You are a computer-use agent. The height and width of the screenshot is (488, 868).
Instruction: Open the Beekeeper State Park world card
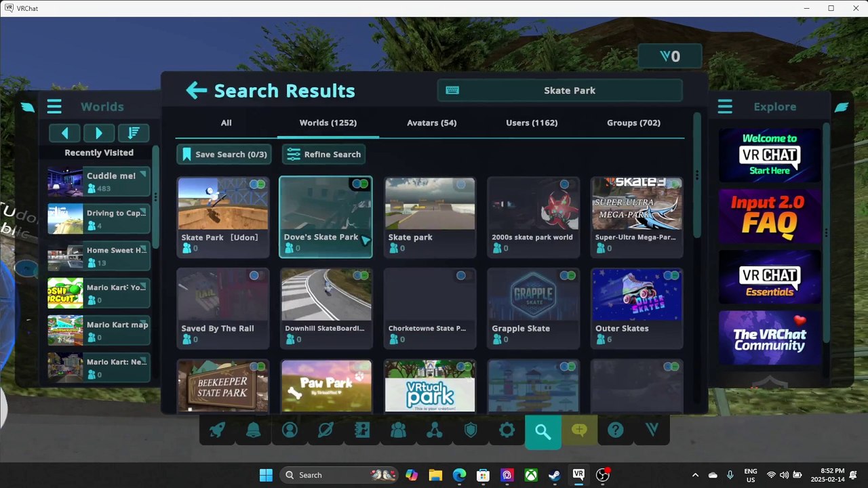coord(223,386)
